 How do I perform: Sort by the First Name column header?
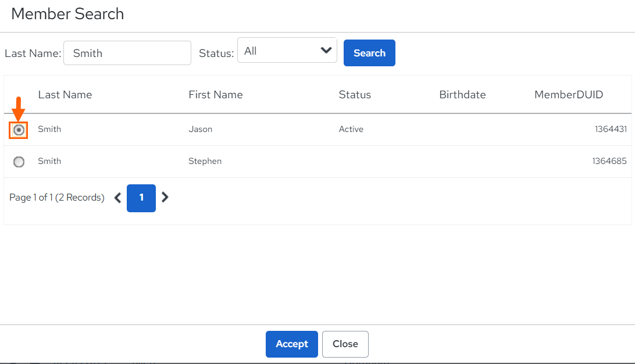pyautogui.click(x=216, y=95)
